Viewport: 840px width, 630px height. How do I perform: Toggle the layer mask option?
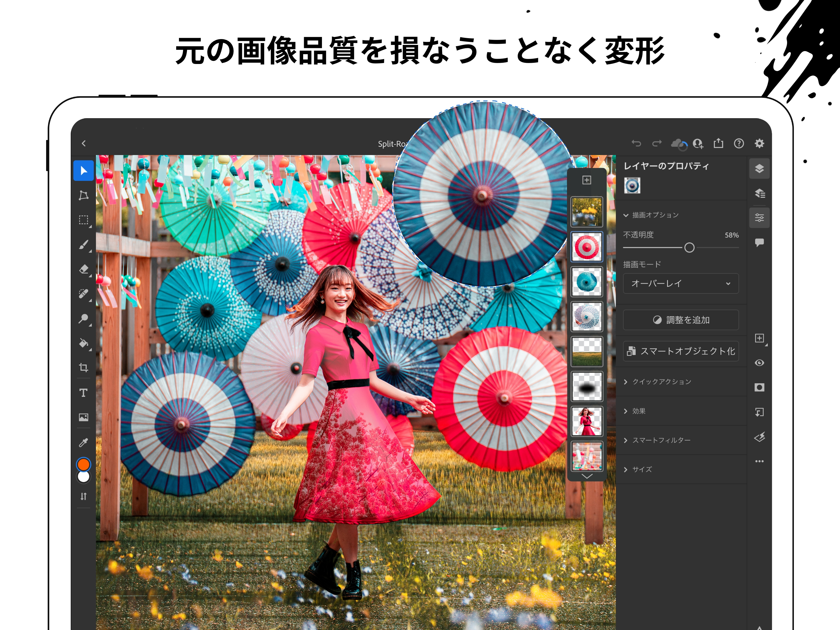(759, 387)
